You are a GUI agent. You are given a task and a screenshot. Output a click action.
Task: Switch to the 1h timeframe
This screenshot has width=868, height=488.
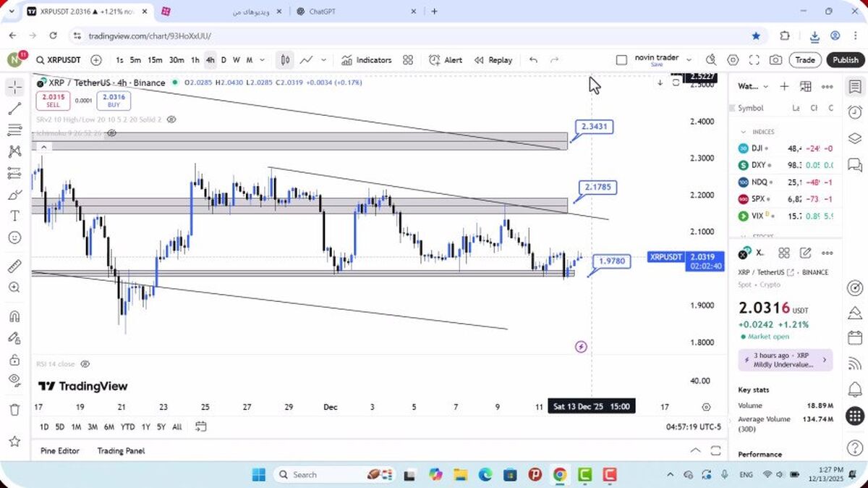pos(195,60)
